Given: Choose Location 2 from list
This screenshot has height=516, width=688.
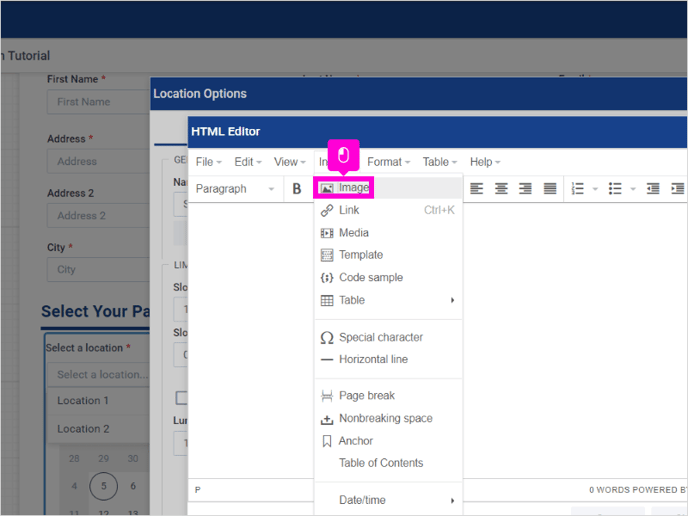Looking at the screenshot, I should pos(99,429).
